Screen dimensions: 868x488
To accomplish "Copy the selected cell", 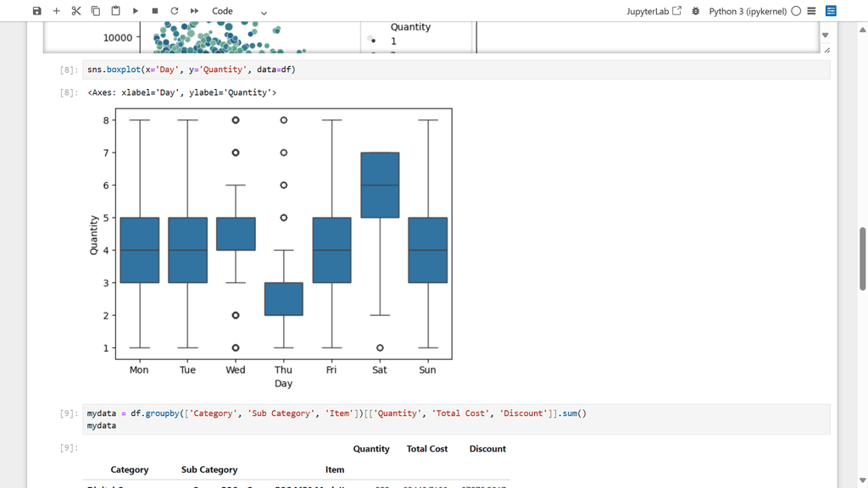I will tap(96, 11).
